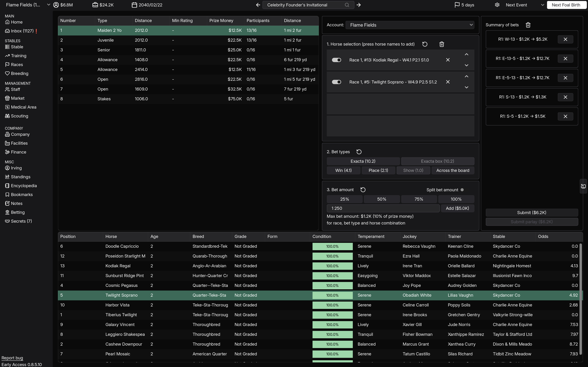The image size is (588, 367).
Task: Reset horse selection with the refresh icon
Action: point(425,44)
